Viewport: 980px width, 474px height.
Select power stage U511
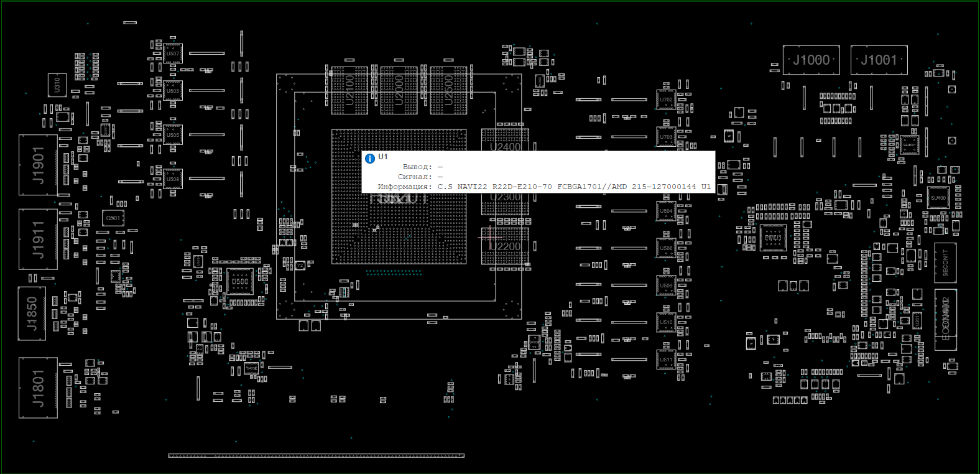(x=666, y=360)
